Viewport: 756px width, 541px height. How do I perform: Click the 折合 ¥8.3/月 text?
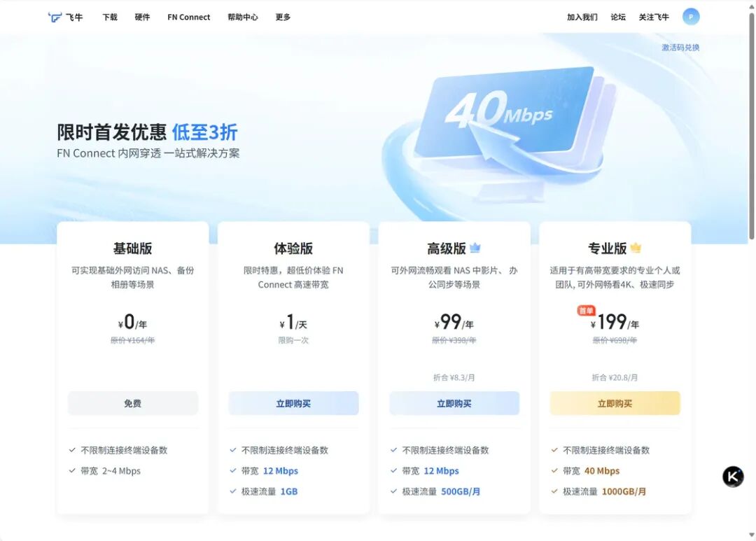point(454,377)
